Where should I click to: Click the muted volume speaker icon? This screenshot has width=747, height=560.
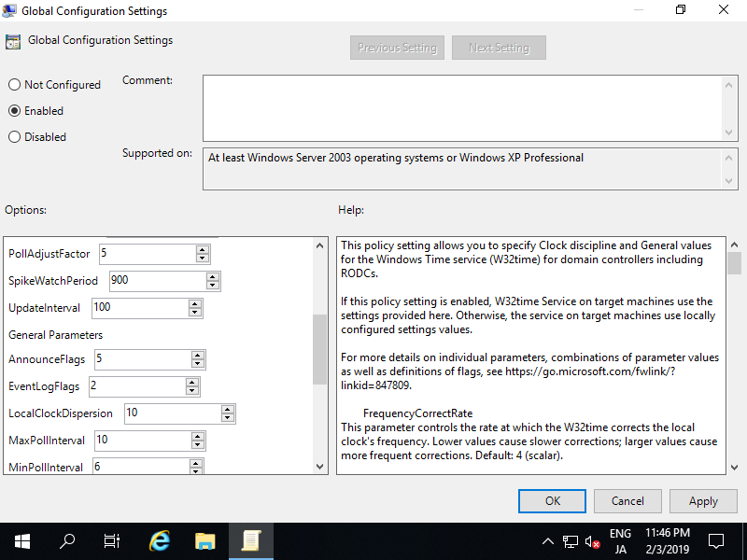click(592, 541)
